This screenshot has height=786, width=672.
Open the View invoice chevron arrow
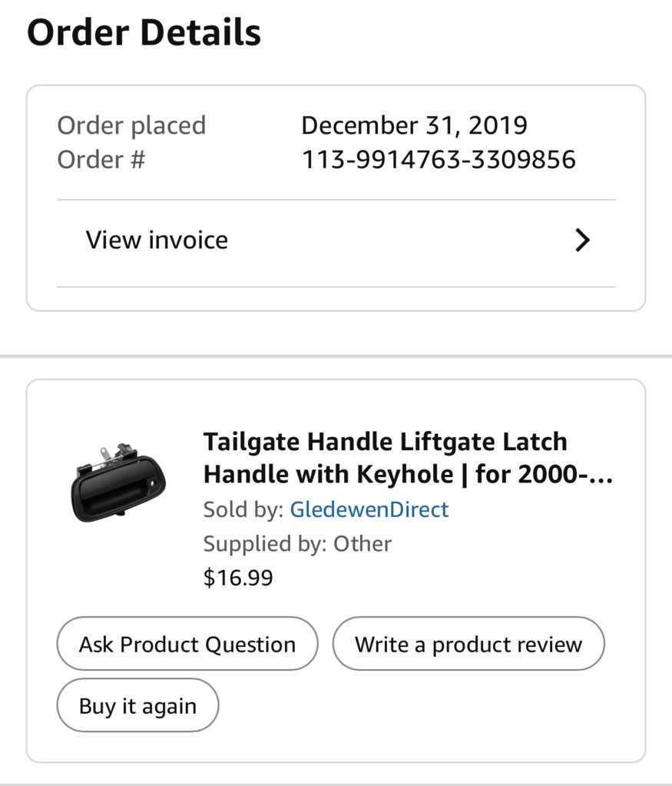(582, 240)
